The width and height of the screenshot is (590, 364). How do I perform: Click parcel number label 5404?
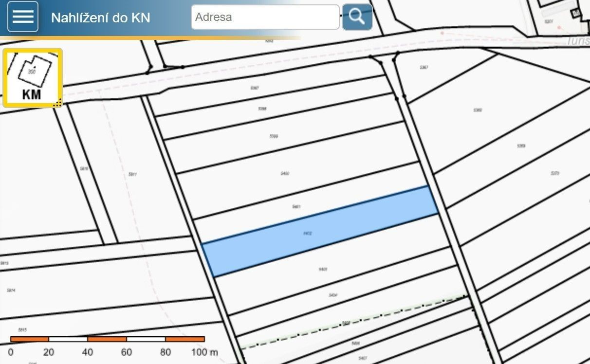333,295
